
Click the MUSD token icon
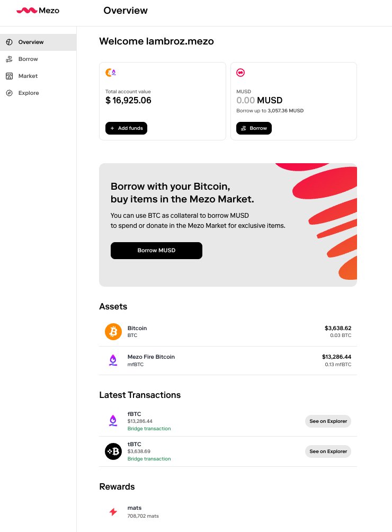240,72
